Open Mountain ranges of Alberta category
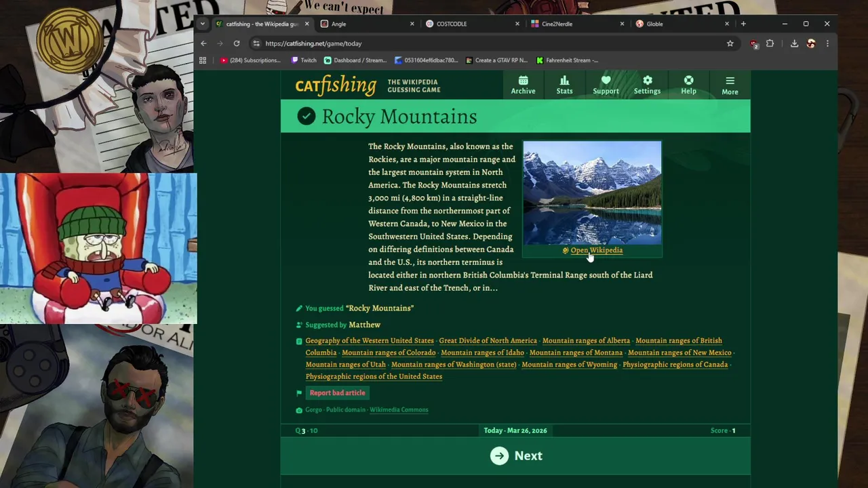 click(x=586, y=341)
